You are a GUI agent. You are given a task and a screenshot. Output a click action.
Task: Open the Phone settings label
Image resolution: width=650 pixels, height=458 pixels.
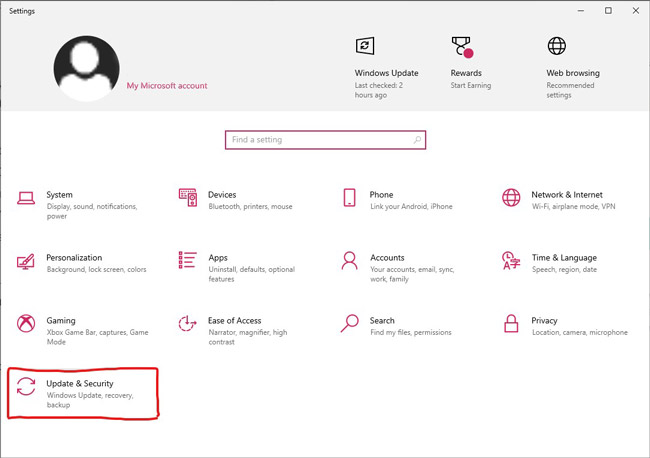click(x=381, y=195)
